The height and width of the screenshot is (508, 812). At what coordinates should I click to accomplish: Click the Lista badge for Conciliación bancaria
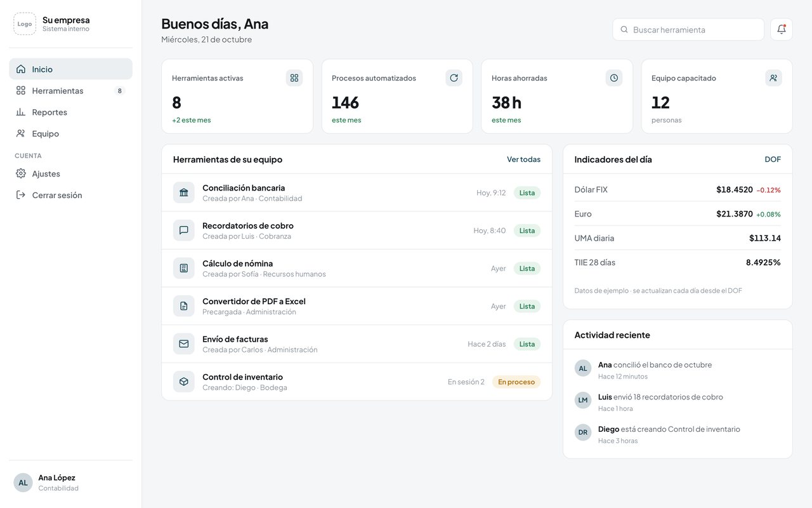click(527, 192)
